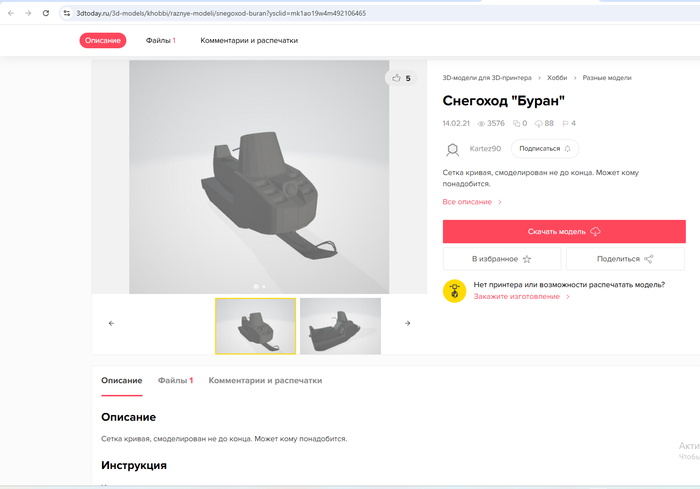Open the 'Хобби' breadcrumb link
Image resolution: width=700 pixels, height=489 pixels.
(558, 77)
